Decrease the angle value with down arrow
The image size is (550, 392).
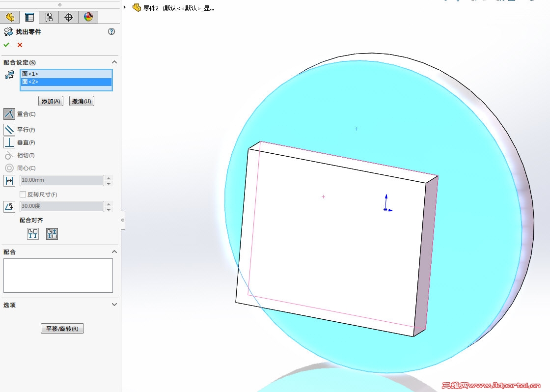click(x=109, y=209)
